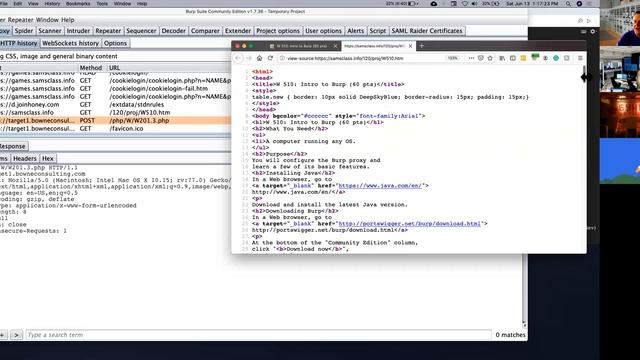Open the Project options tab

click(x=278, y=31)
